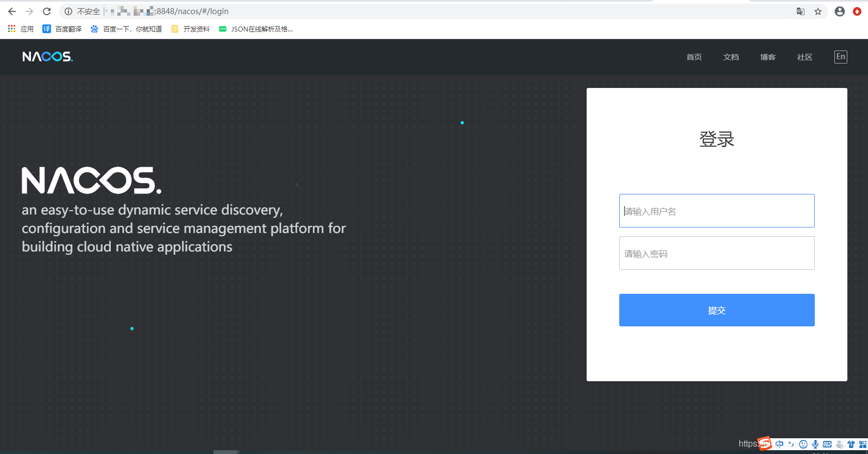The width and height of the screenshot is (868, 454).
Task: Switch language with the En button
Action: point(841,56)
